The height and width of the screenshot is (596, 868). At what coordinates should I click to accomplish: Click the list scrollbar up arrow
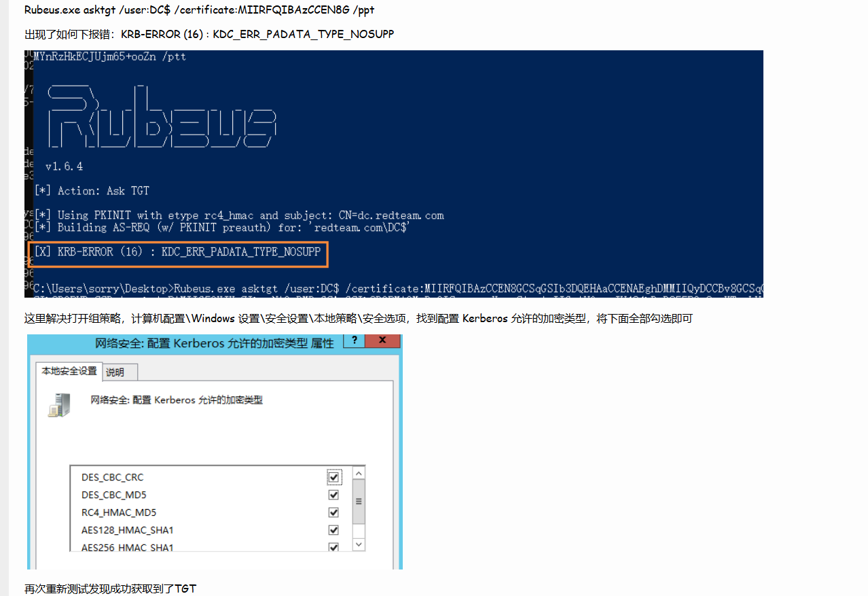pos(359,473)
